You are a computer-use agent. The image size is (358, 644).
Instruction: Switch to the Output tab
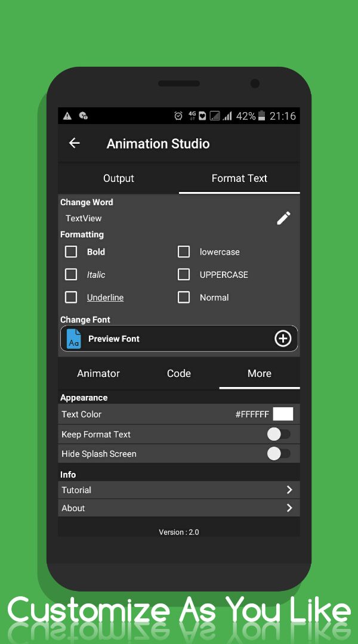coord(119,178)
